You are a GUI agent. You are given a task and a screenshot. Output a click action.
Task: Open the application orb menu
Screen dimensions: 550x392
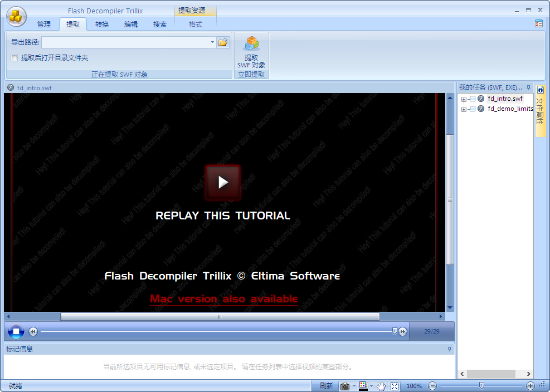16,16
